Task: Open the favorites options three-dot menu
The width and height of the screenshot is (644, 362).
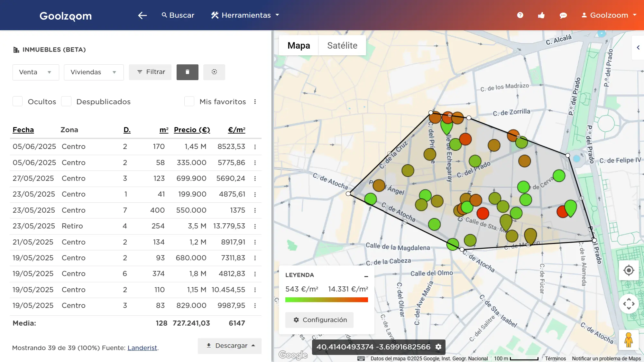Action: point(255,102)
